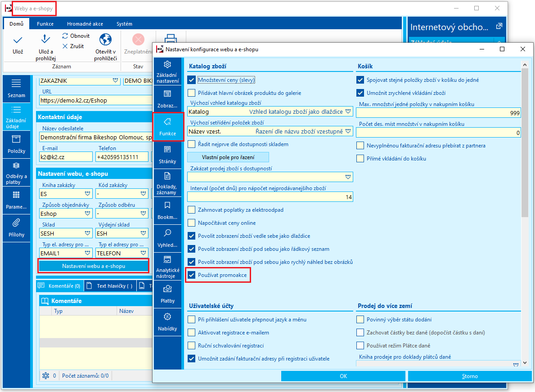Click the URL field https://demo.k2.cz/Eshop
This screenshot has width=535, height=392.
[96, 100]
